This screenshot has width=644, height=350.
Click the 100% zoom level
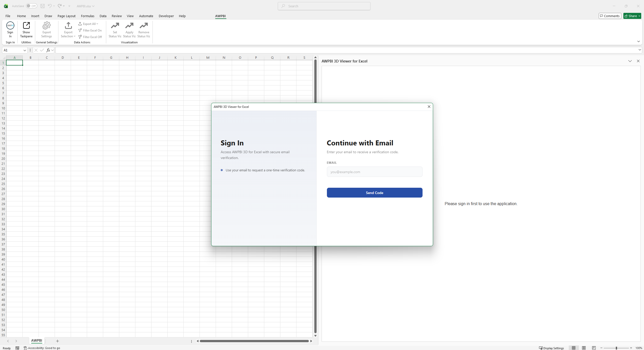click(639, 348)
